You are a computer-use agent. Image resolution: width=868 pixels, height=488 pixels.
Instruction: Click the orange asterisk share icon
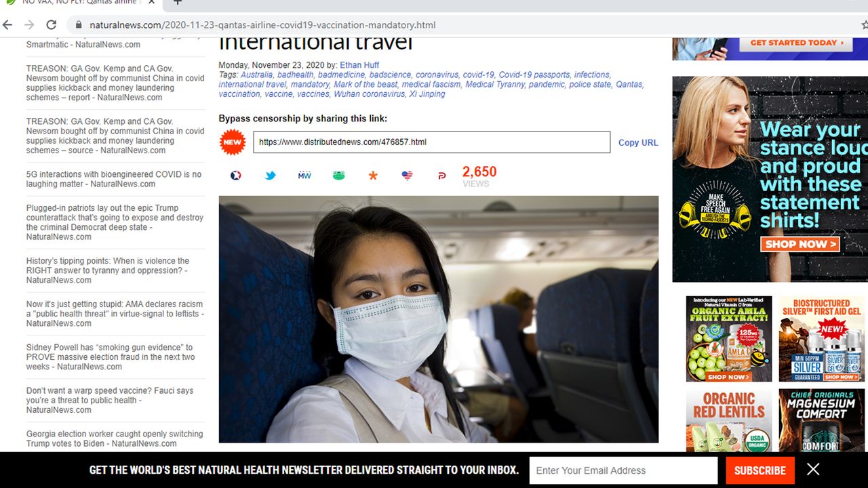373,176
